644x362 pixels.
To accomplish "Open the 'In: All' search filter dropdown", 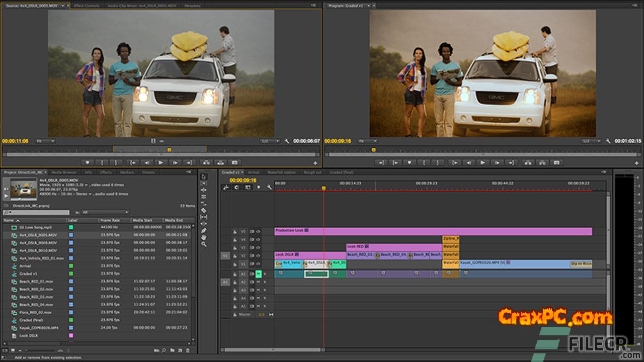I will pos(105,212).
